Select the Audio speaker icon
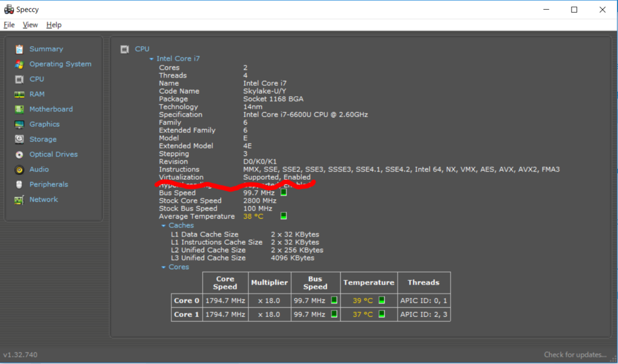618x364 pixels. (19, 170)
